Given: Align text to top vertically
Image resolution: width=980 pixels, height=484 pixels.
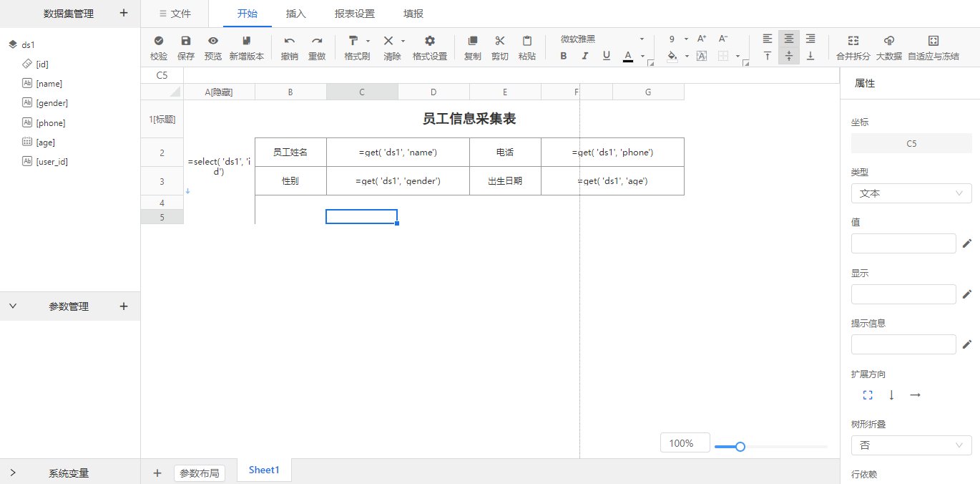Looking at the screenshot, I should [x=768, y=56].
